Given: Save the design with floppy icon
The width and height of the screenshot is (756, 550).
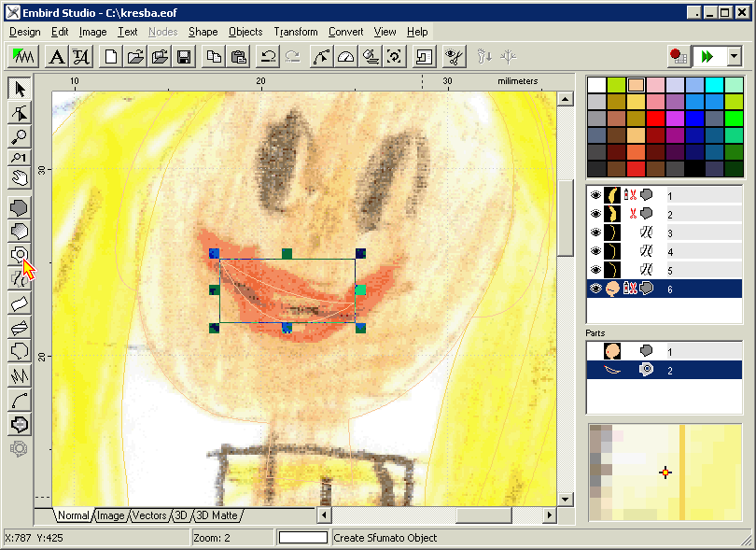Looking at the screenshot, I should [x=184, y=57].
